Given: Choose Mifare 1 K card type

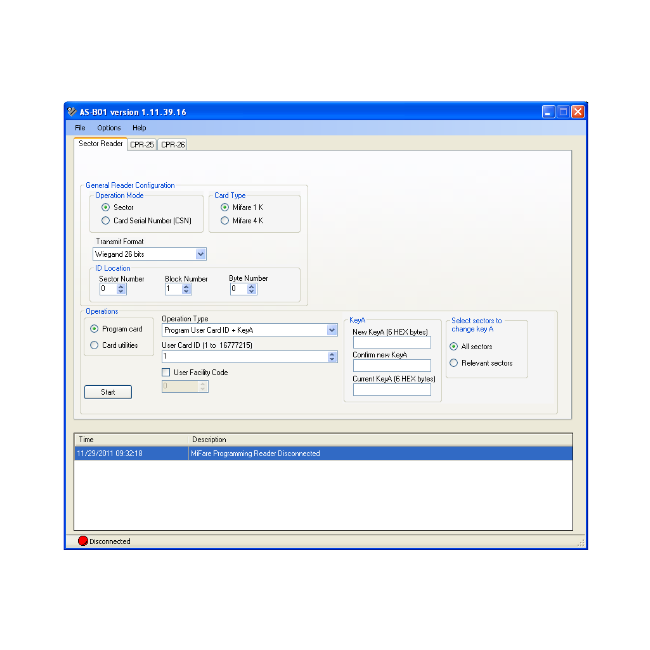Looking at the screenshot, I should [225, 207].
